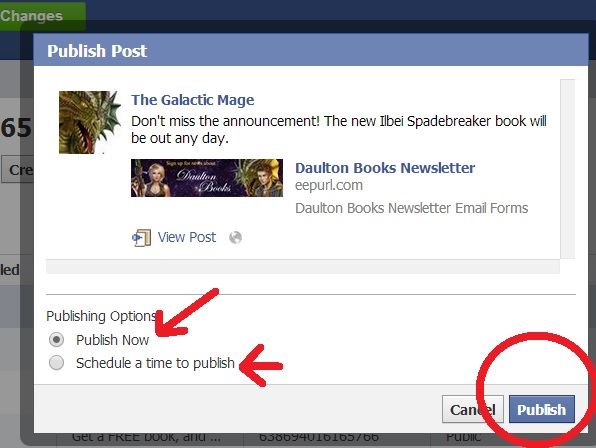Open the Daulton Books banner image
This screenshot has width=596, height=448.
(x=207, y=178)
